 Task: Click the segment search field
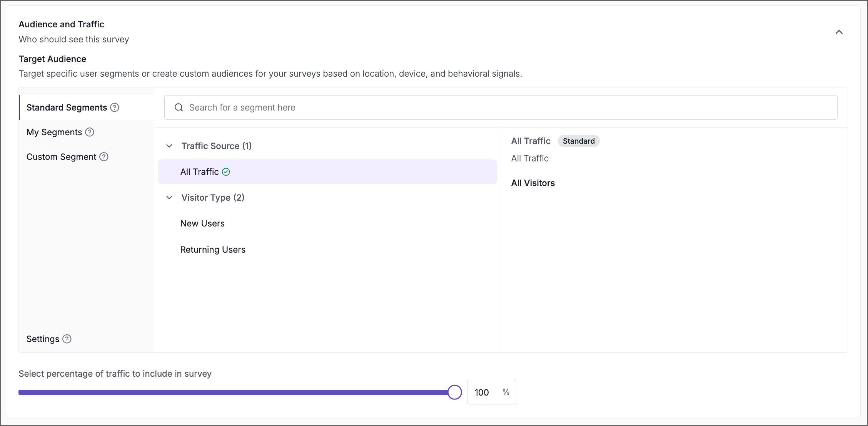pos(500,107)
